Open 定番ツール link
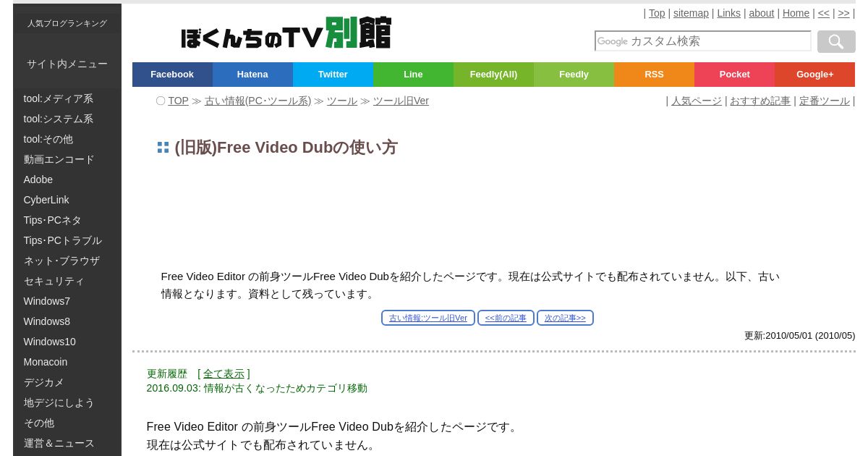The image size is (868, 456). click(x=825, y=101)
